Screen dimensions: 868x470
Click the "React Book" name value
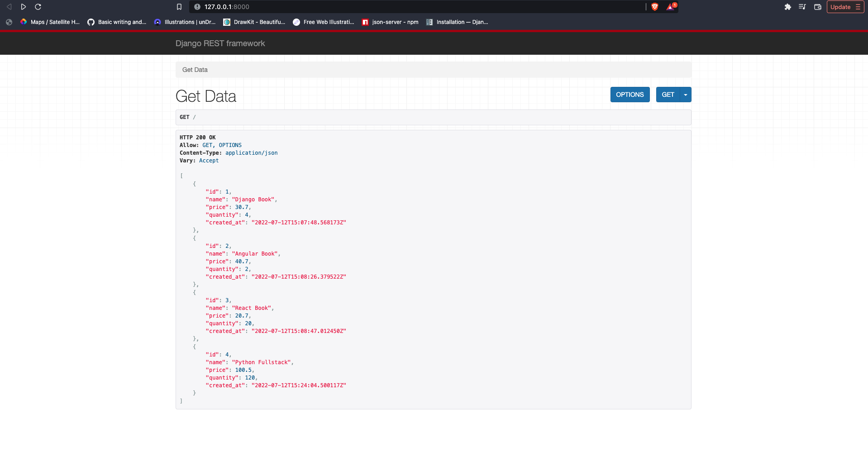[x=251, y=308]
